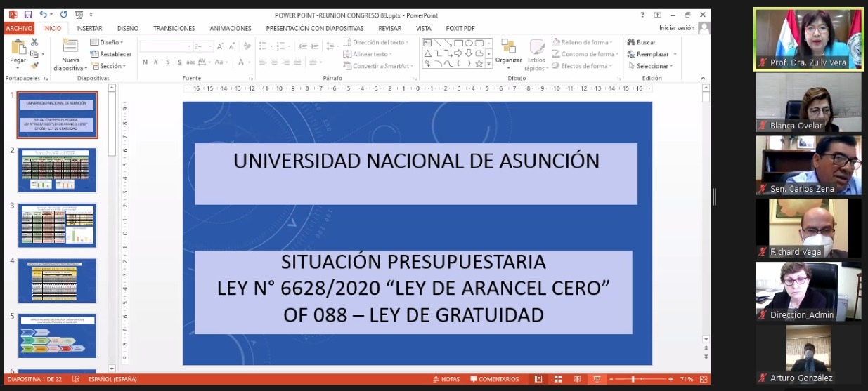Switch to the INSERTAR tab
The width and height of the screenshot is (868, 391).
tap(89, 28)
